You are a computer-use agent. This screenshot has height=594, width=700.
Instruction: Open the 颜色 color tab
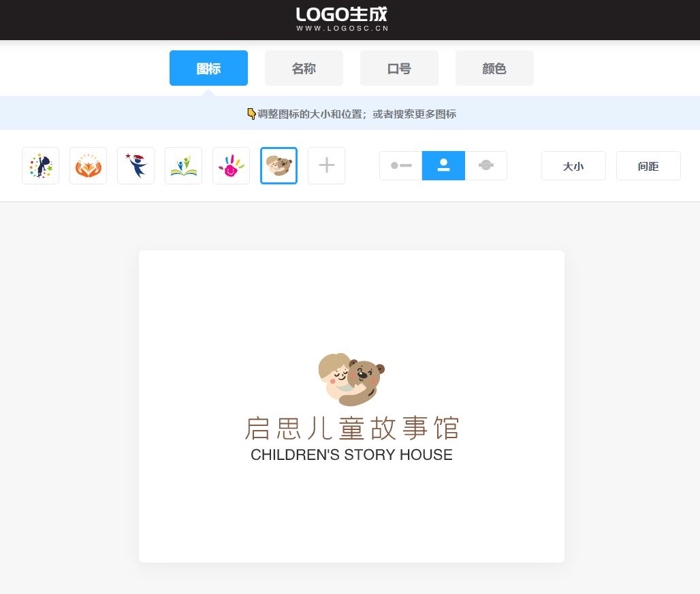tap(494, 68)
